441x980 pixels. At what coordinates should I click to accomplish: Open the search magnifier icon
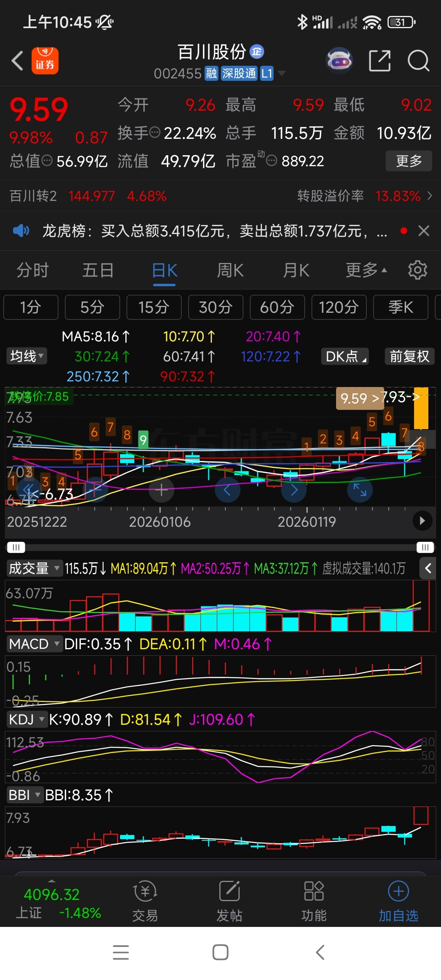(x=419, y=61)
